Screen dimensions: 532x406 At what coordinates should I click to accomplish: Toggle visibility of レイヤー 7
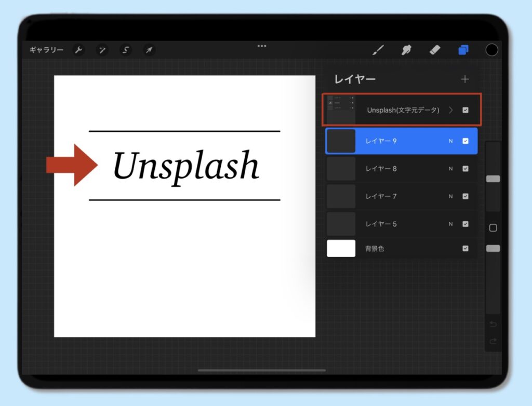[x=465, y=196]
